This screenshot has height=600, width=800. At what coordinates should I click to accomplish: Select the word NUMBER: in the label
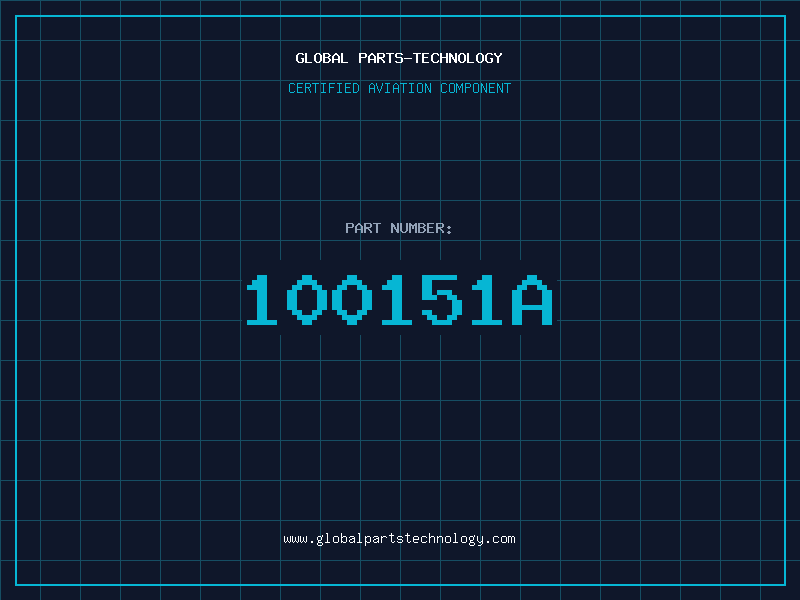[421, 228]
